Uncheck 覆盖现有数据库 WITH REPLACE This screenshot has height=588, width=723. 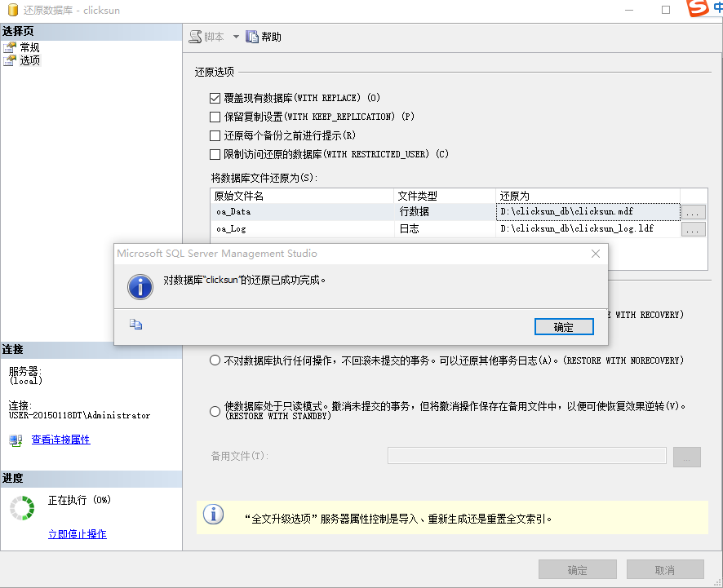click(215, 98)
